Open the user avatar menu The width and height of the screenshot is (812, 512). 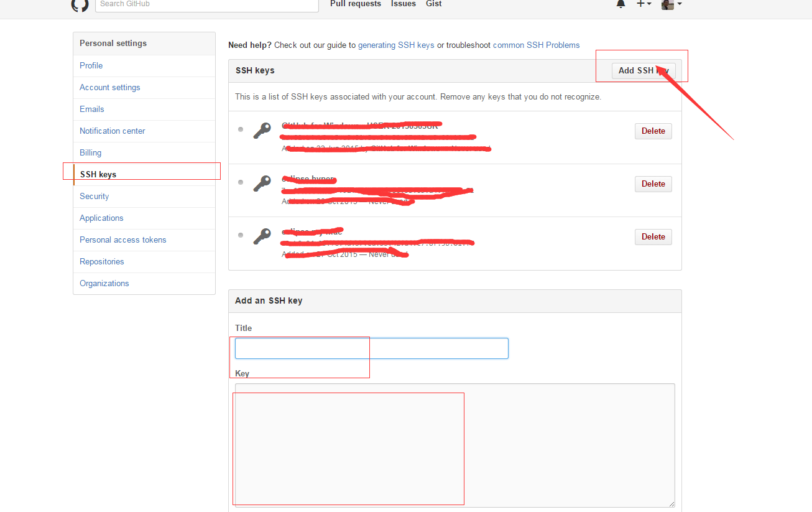671,4
